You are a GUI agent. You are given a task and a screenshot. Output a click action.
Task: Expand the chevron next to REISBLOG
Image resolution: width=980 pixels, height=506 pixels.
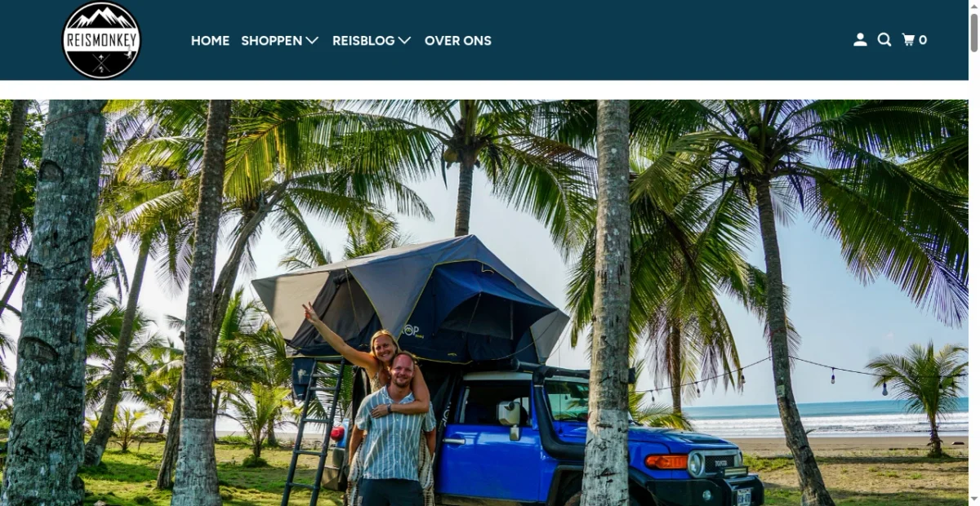click(404, 41)
